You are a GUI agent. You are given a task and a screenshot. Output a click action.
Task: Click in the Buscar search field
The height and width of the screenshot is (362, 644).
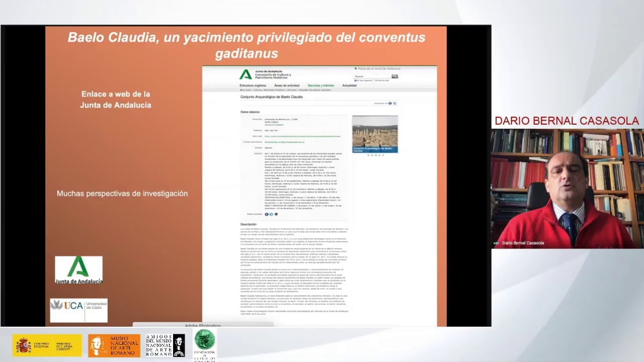tap(372, 76)
